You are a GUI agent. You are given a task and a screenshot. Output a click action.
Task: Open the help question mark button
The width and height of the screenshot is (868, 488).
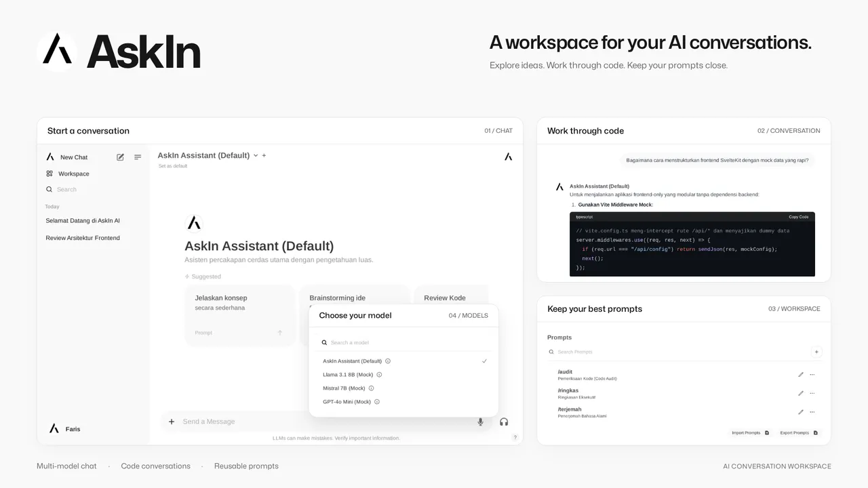515,437
